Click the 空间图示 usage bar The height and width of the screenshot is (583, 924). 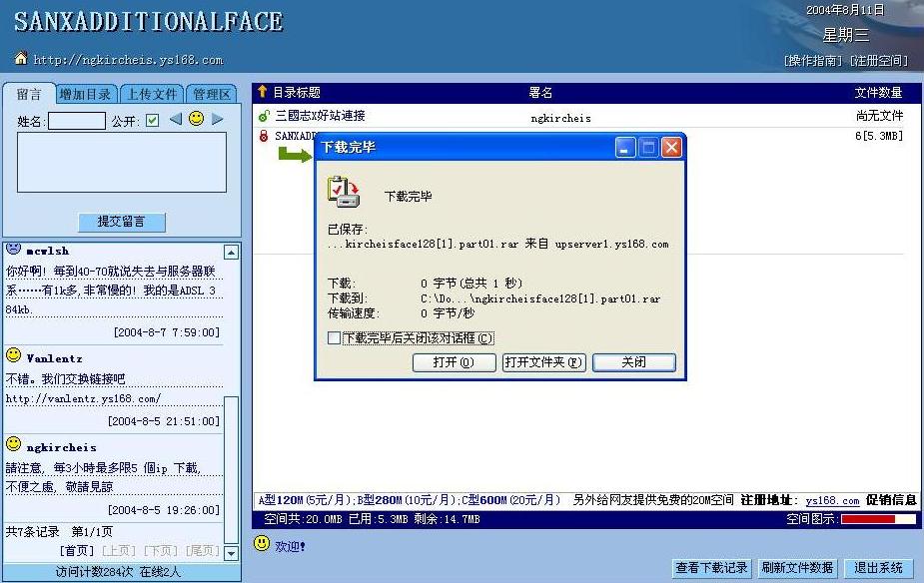click(x=878, y=519)
